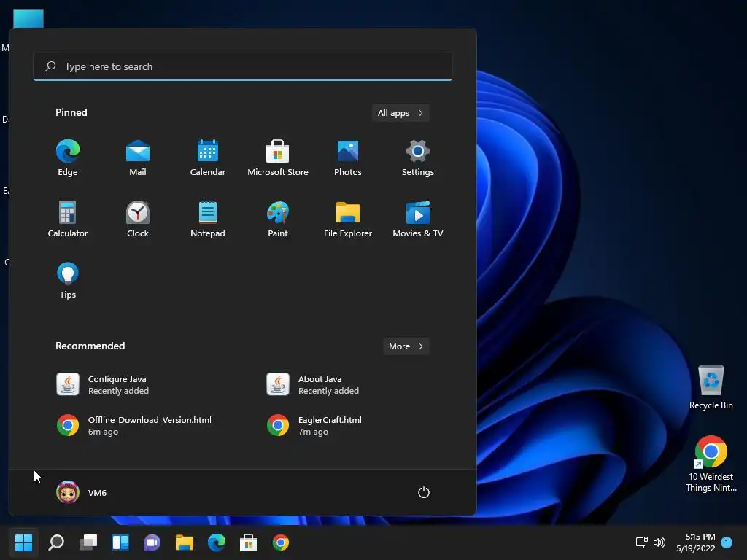Viewport: 747px width, 560px height.
Task: Launch the Photos app
Action: click(x=348, y=158)
